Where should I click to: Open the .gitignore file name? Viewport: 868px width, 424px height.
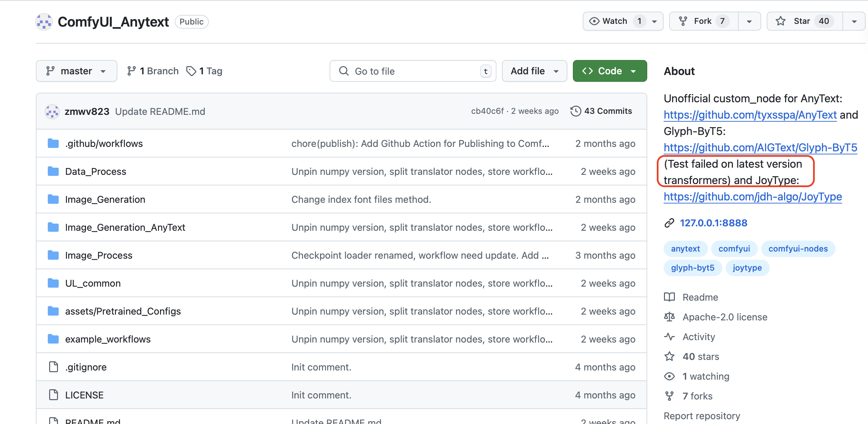click(x=86, y=367)
